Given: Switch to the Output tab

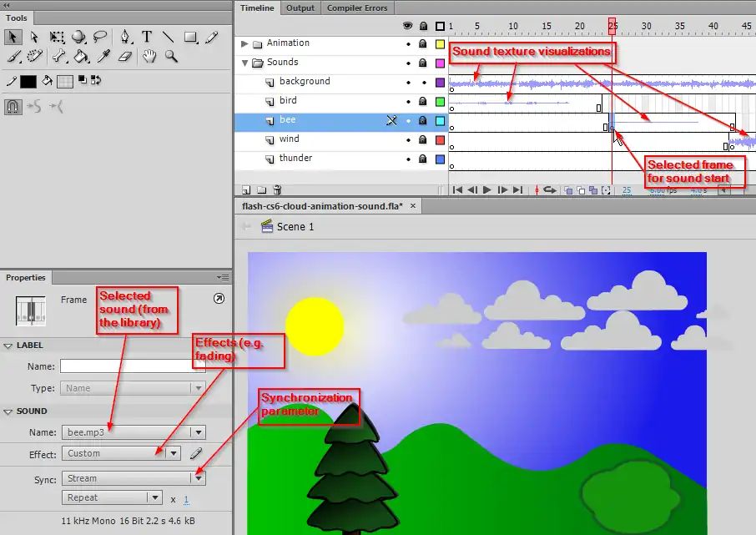Looking at the screenshot, I should click(300, 8).
